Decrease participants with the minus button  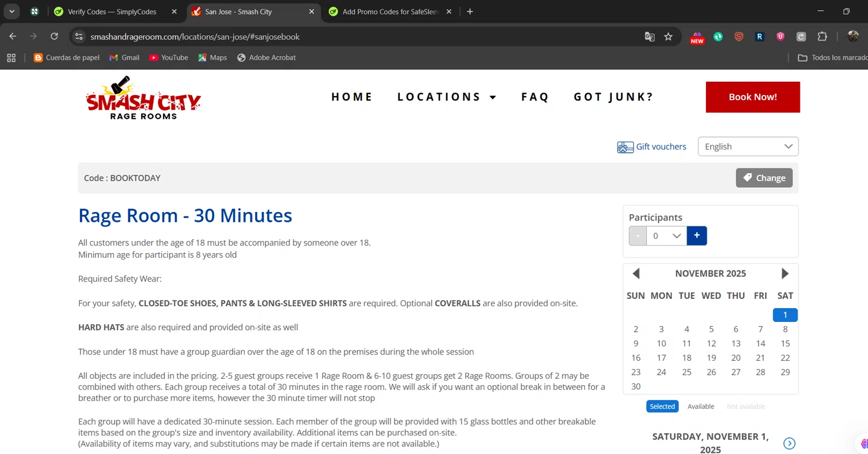[x=638, y=236]
